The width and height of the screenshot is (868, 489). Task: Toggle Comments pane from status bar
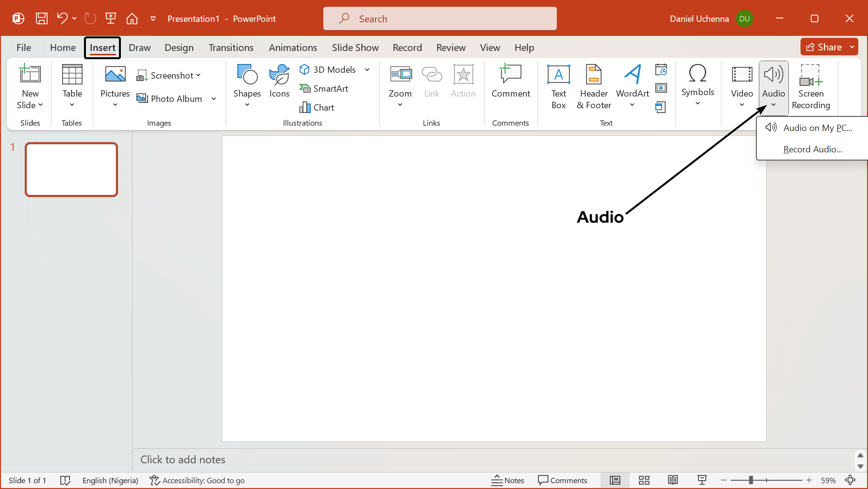click(x=563, y=480)
